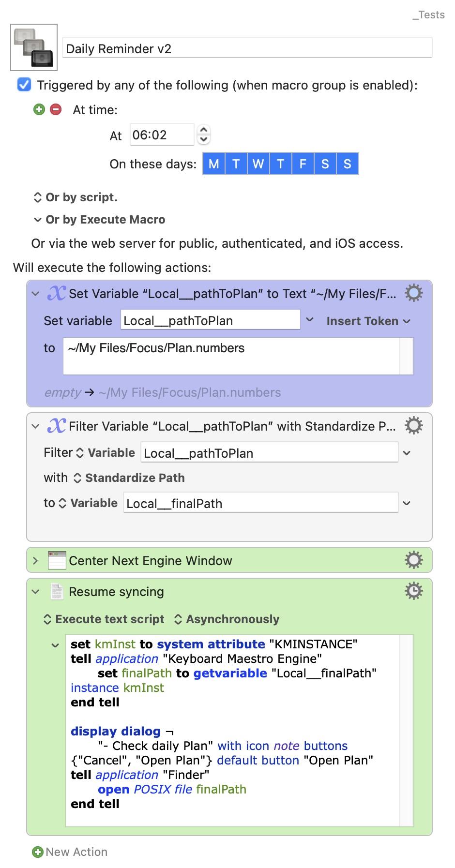Open the Standardize Path filter popup
Viewport: 455px width, 868px height.
pos(129,478)
